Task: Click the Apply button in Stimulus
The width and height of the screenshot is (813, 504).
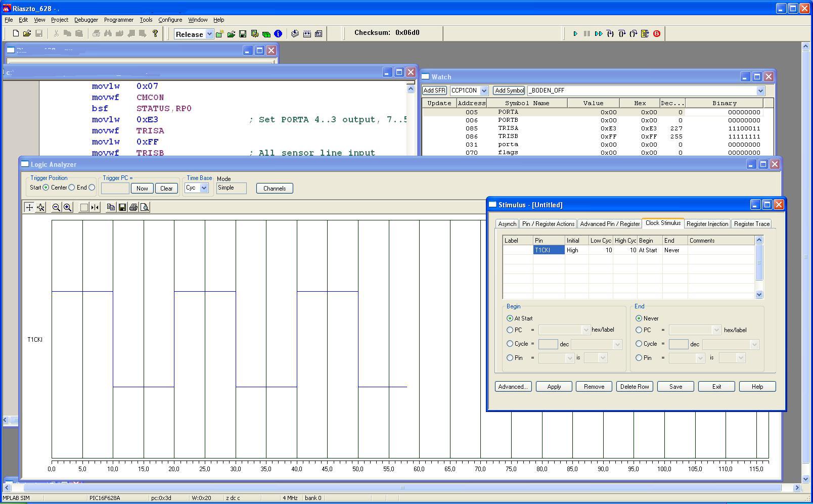Action: [554, 387]
